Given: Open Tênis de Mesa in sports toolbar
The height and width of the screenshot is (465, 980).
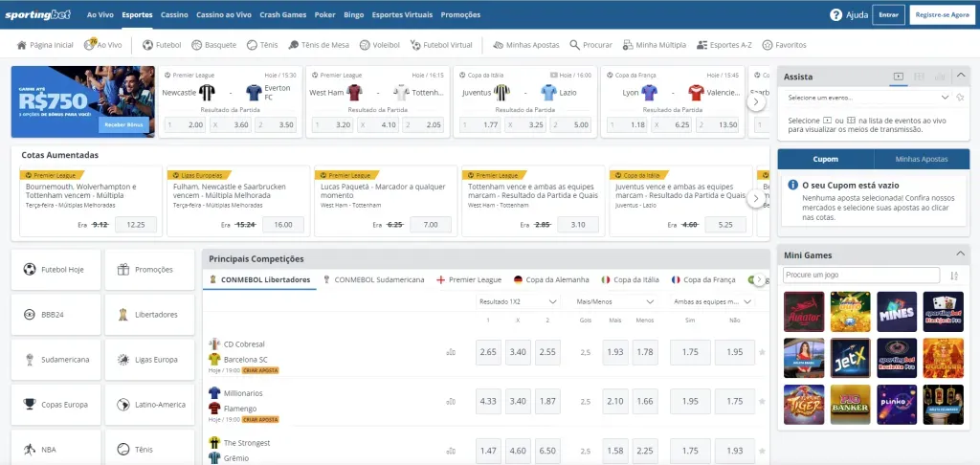Looking at the screenshot, I should coord(319,45).
